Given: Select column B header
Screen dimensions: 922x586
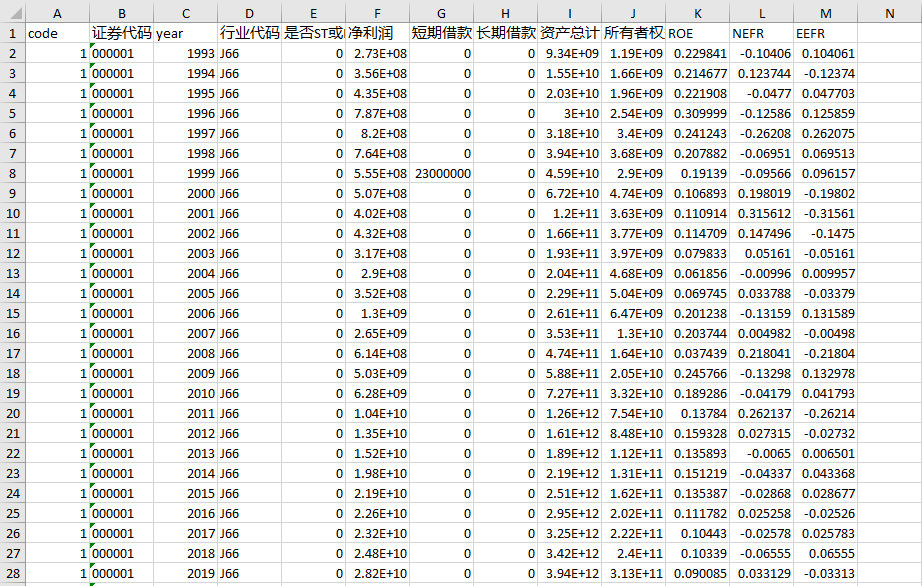Looking at the screenshot, I should pyautogui.click(x=121, y=13).
